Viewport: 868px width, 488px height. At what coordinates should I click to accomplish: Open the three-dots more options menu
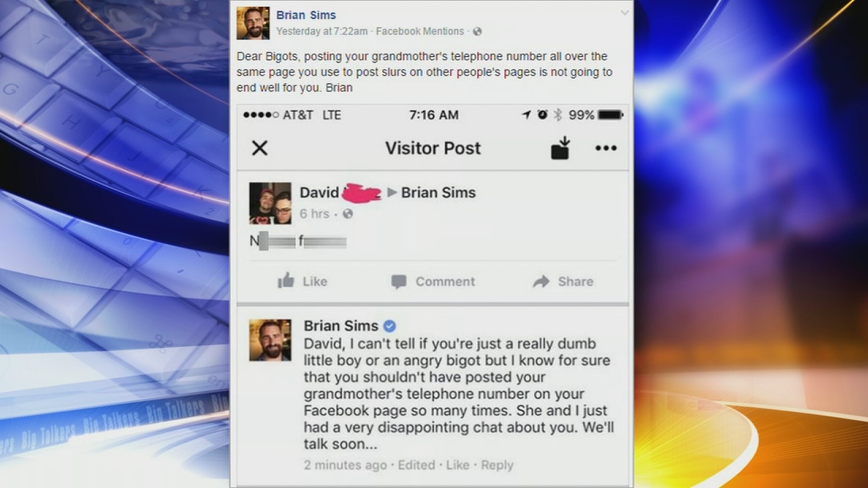(x=606, y=148)
